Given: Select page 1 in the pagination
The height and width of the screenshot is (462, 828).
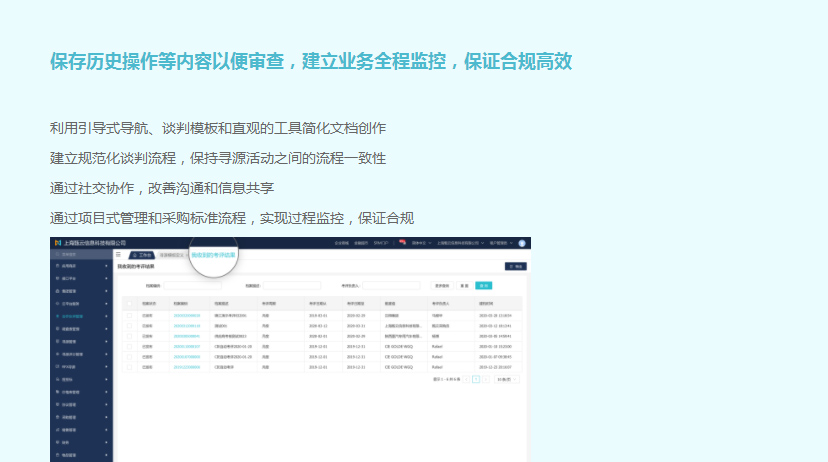Looking at the screenshot, I should (x=476, y=379).
